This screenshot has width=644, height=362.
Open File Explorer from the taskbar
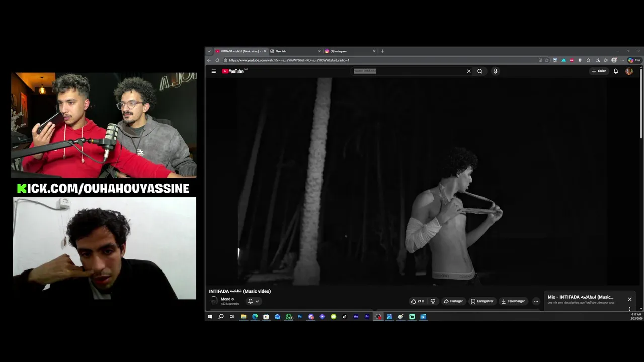(244, 317)
